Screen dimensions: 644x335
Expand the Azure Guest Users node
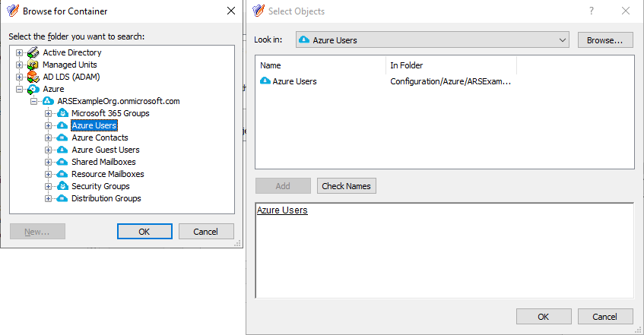pos(48,150)
